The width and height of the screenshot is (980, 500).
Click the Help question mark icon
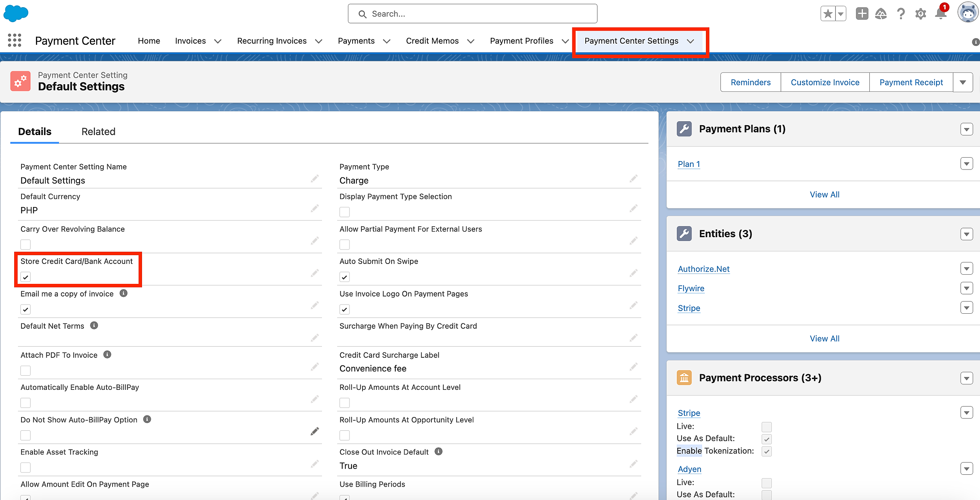pyautogui.click(x=901, y=14)
